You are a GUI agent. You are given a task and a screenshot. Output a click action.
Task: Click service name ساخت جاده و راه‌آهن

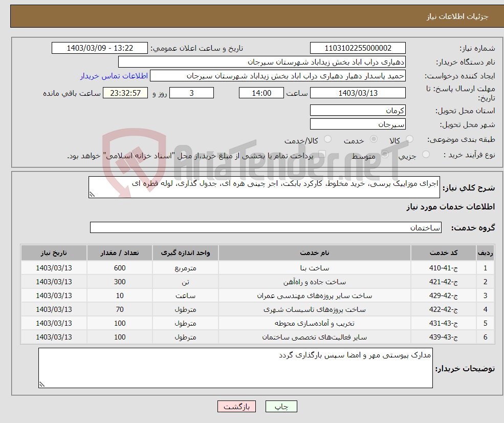click(x=315, y=282)
